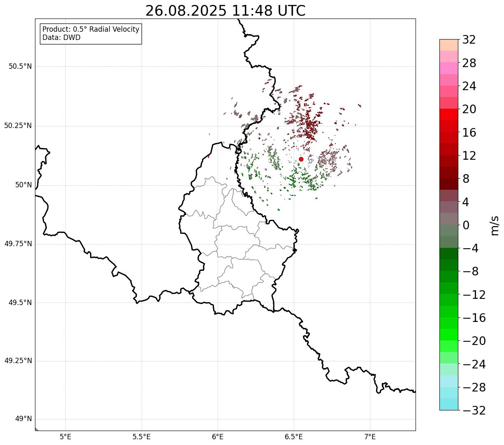The image size is (504, 445).
Task: Click the 6.5°E longitude label
Action: coord(294,437)
